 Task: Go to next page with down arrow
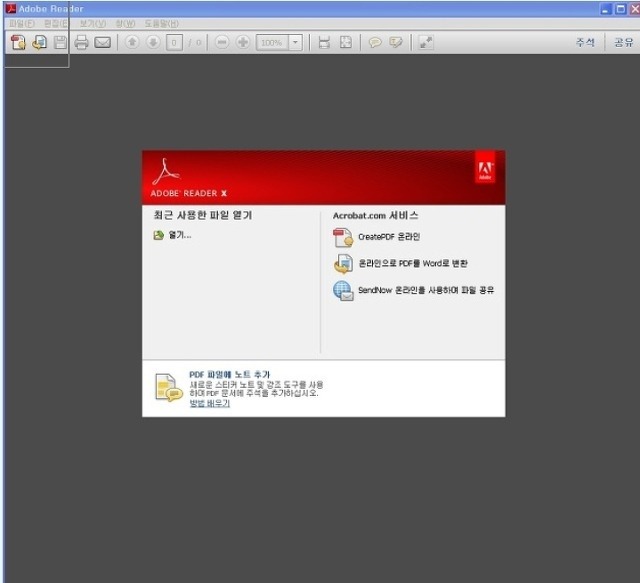pyautogui.click(x=153, y=42)
